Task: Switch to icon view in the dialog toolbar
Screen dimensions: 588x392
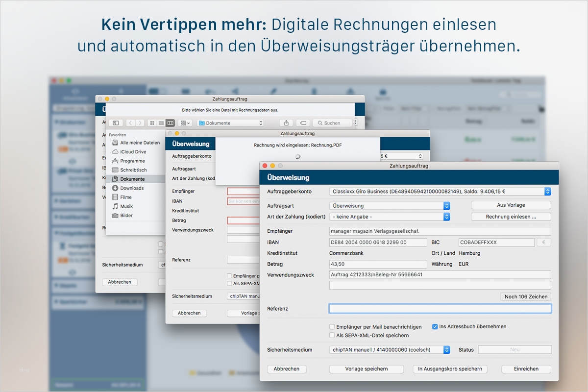Action: [152, 123]
